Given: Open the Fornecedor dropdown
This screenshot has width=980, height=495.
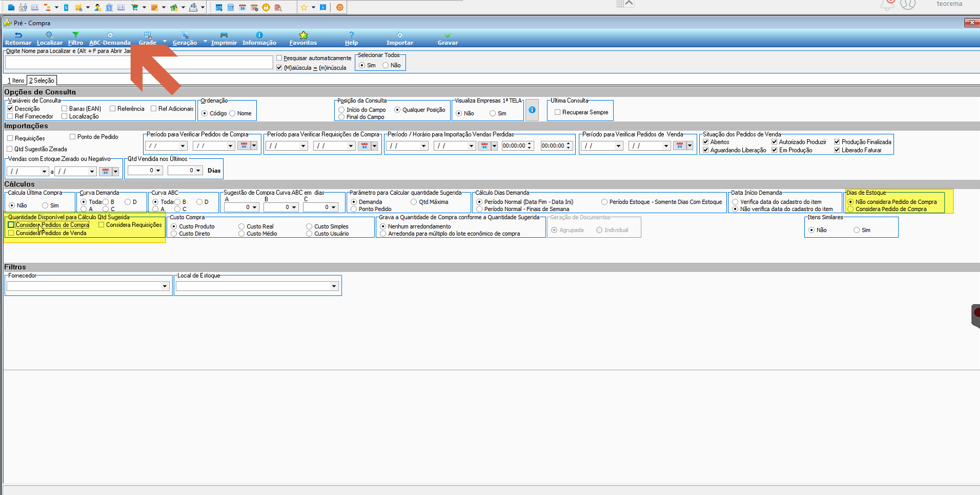Looking at the screenshot, I should 164,286.
